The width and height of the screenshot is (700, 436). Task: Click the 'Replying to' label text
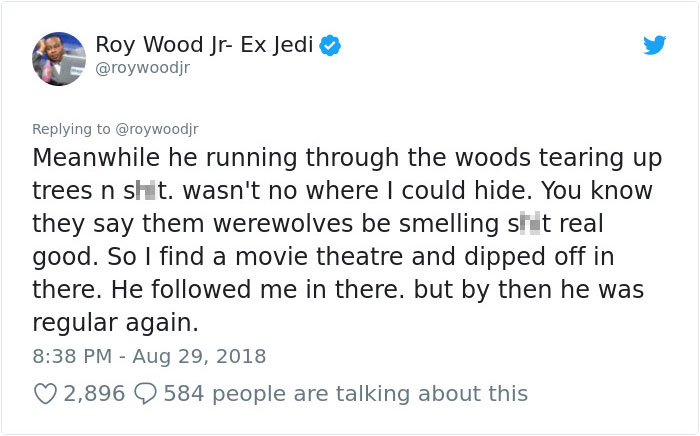[73, 128]
